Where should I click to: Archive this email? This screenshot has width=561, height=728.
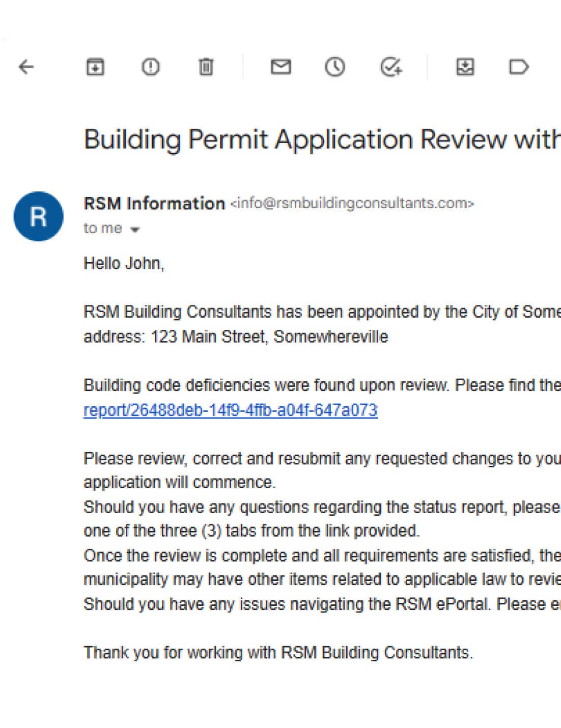coord(95,66)
